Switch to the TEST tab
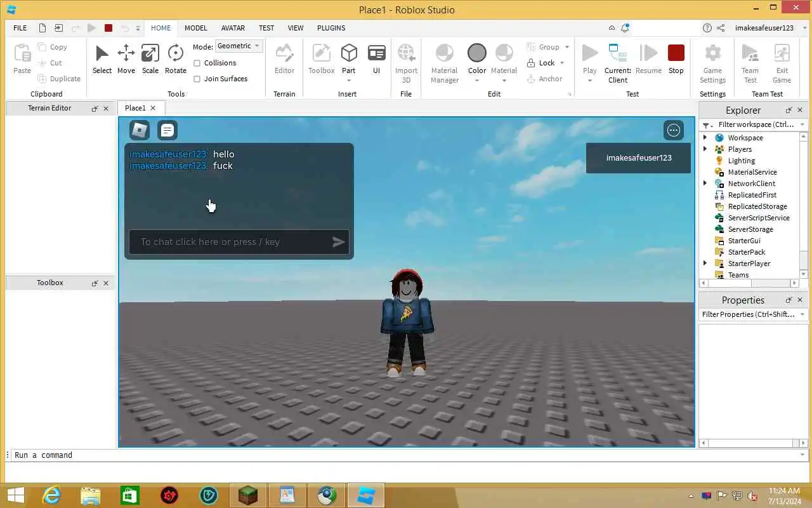The height and width of the screenshot is (508, 812). [x=266, y=28]
